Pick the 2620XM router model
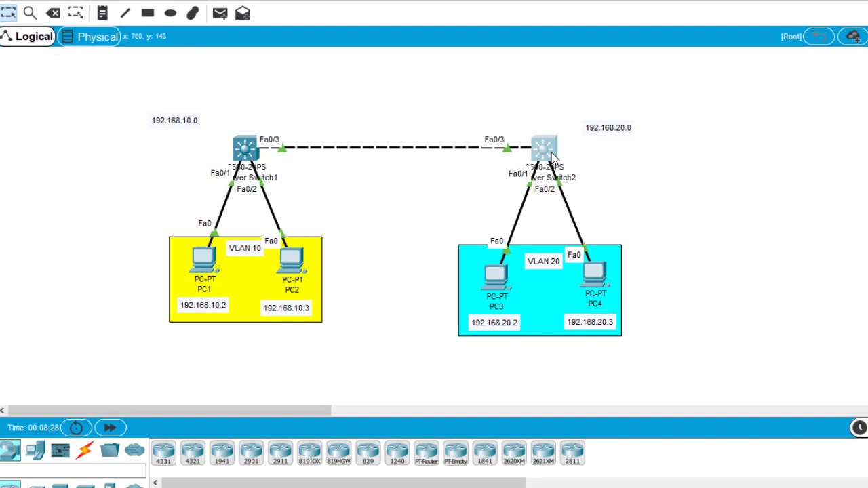868x488 pixels. tap(514, 453)
